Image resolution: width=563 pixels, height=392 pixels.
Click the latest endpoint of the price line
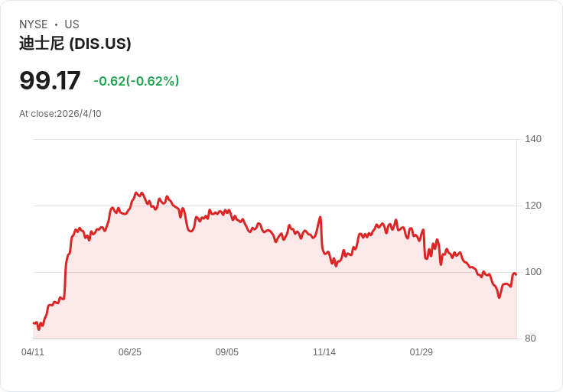[516, 274]
